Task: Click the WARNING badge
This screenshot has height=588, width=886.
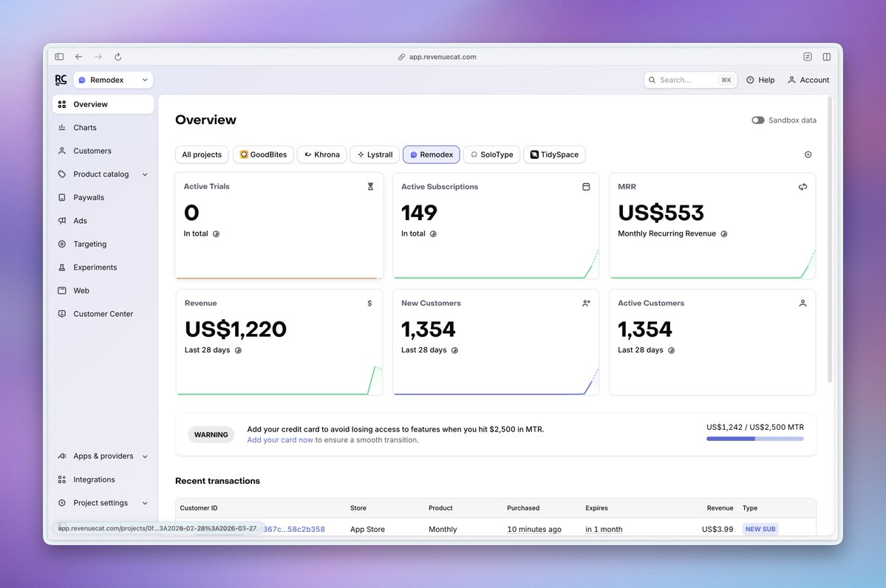Action: 211,435
